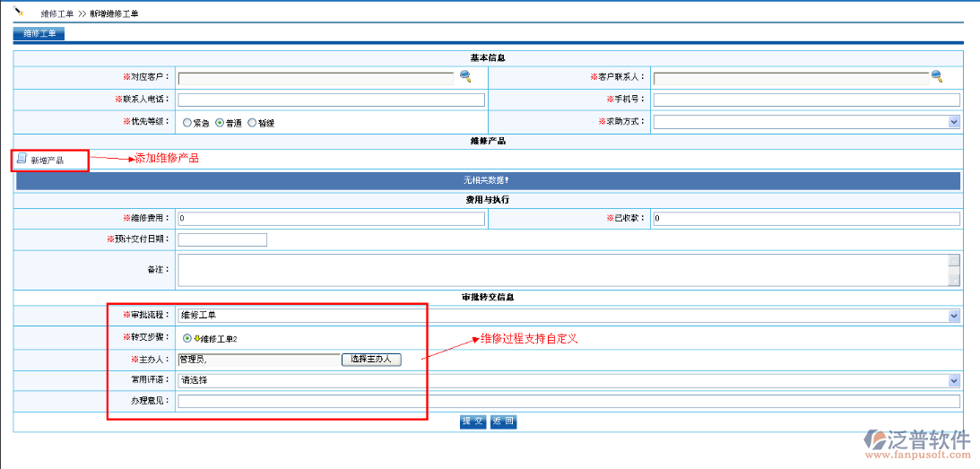
Task: Click the 无相关数据 message bar
Action: point(488,181)
